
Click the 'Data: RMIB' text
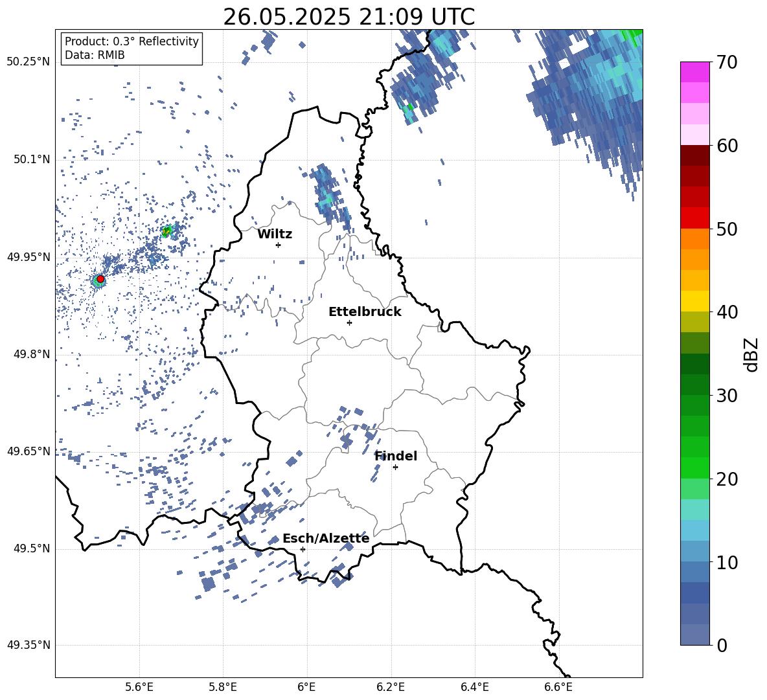(x=95, y=55)
